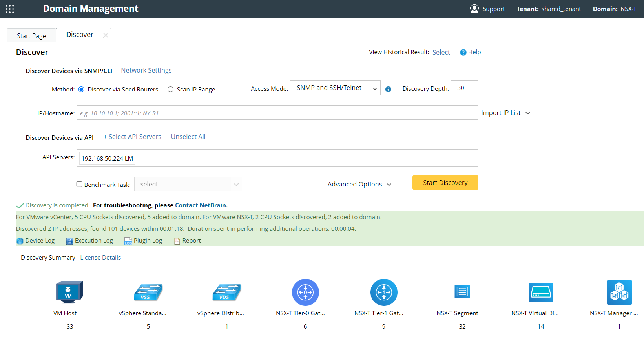The image size is (644, 340).
Task: Click the NSX-T Tier-0 Gat... count 6
Action: point(305,327)
